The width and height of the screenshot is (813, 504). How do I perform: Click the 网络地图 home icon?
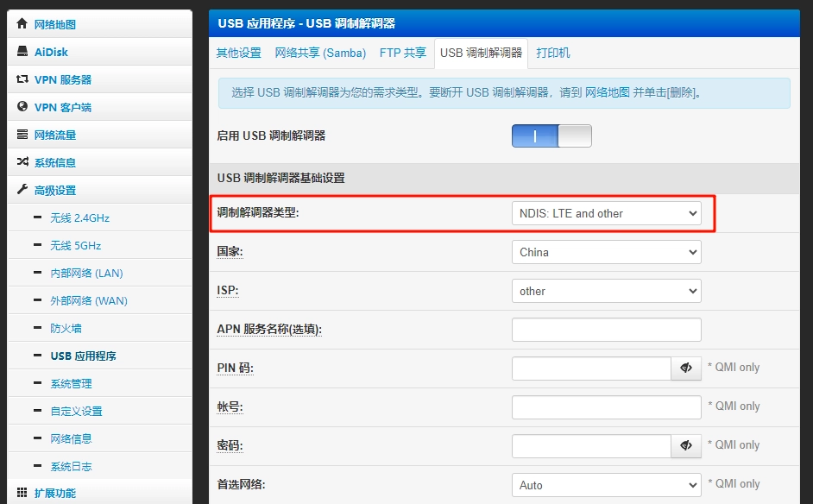click(x=22, y=23)
